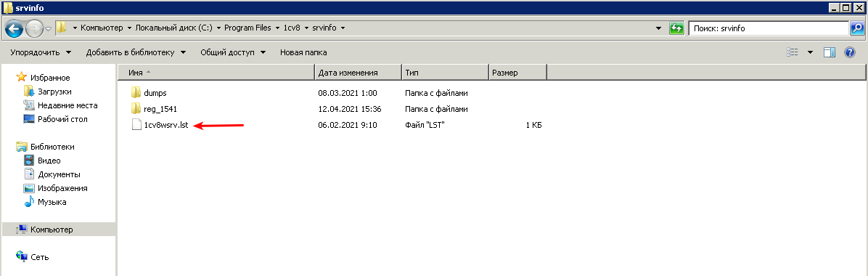Select Компьютер in the navigation pane

click(x=52, y=230)
